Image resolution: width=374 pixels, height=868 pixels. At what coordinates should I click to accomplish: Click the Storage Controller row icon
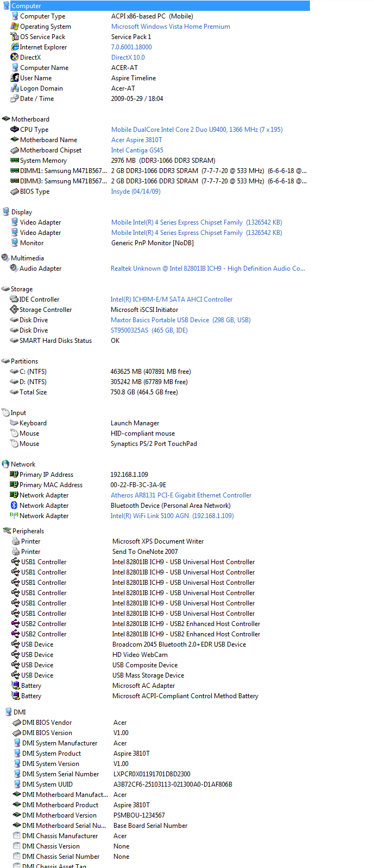(x=14, y=310)
